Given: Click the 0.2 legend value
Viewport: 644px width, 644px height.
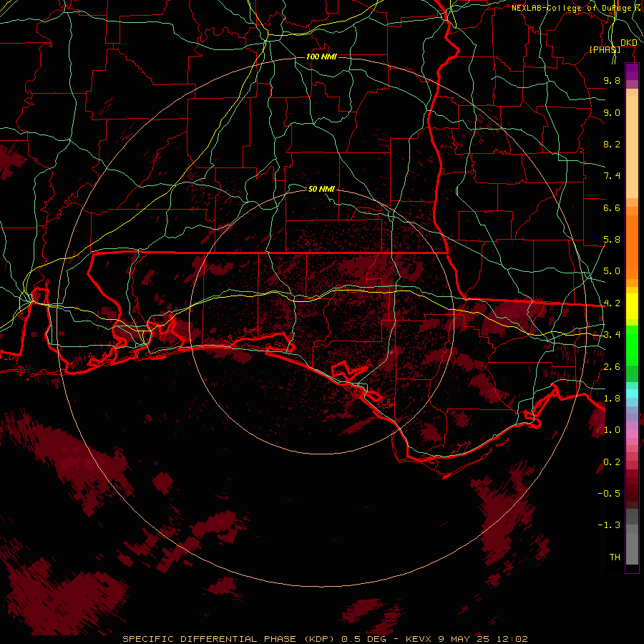Looking at the screenshot, I should click(612, 462).
